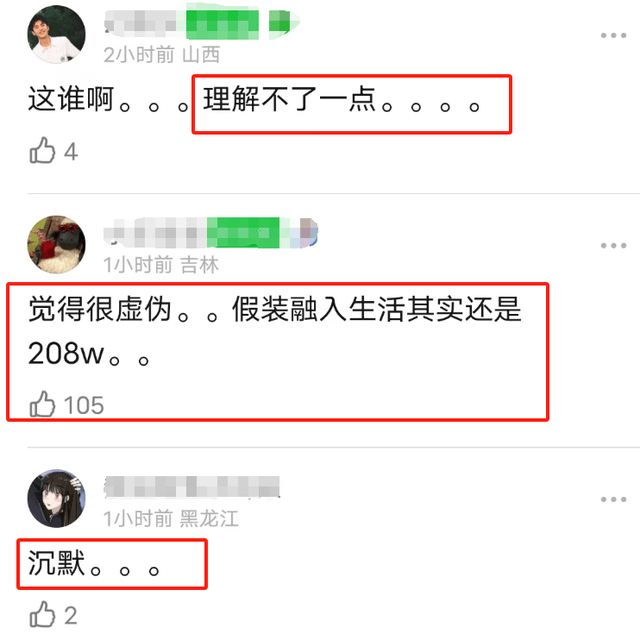Select the comment text 觉得很虚伪

coord(100,309)
